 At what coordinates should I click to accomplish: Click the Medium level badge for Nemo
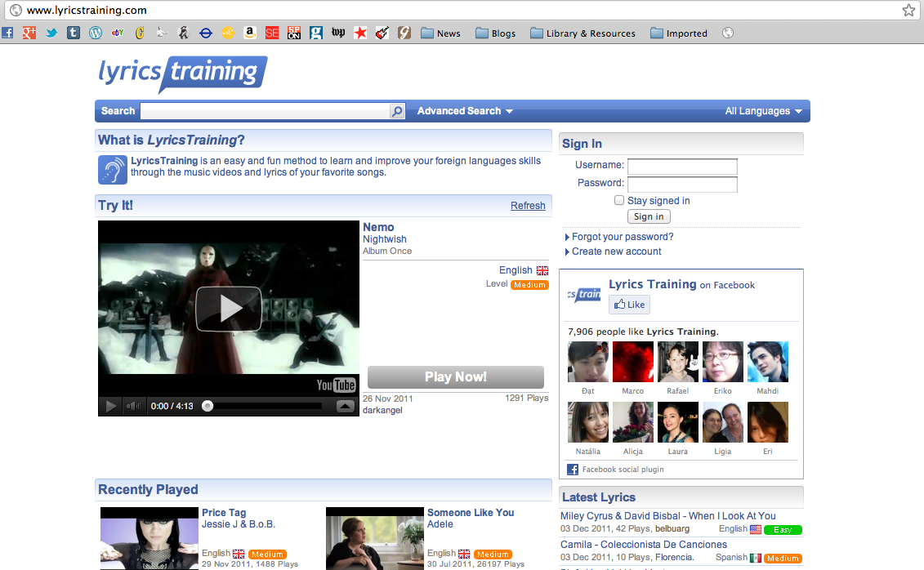tap(529, 285)
